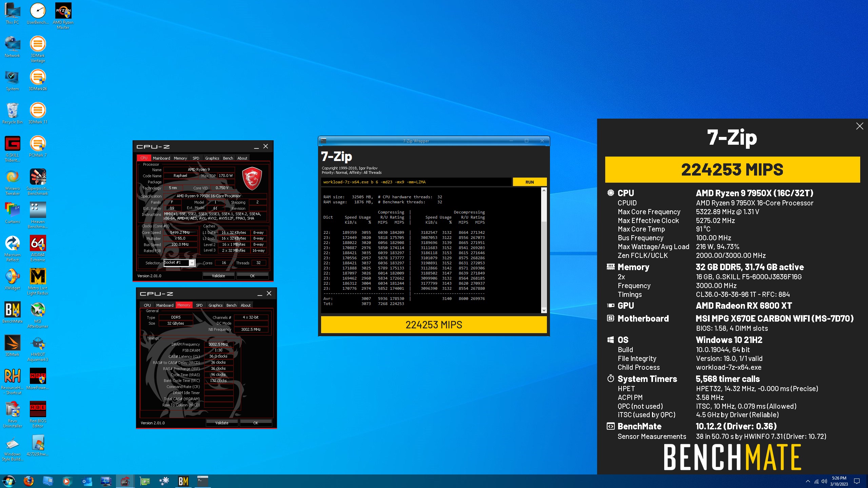Open the Windows Start orb
Screen dimensions: 868x488
click(9, 481)
